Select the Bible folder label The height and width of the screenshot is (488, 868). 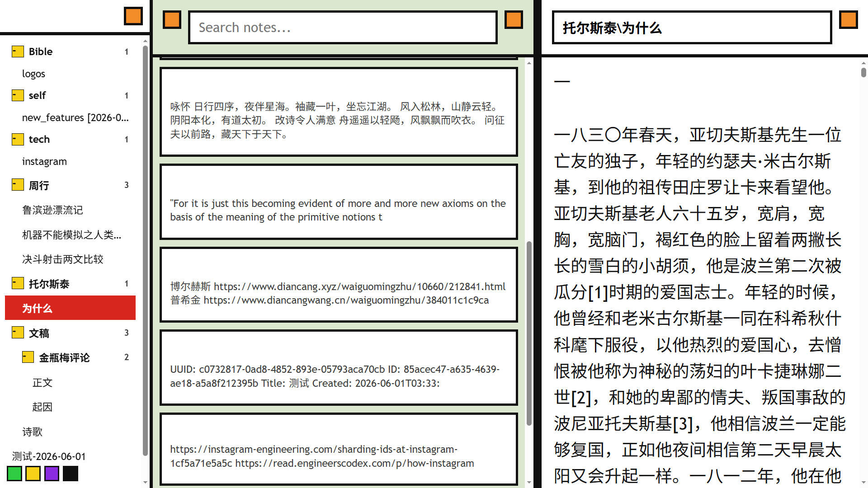click(x=41, y=52)
